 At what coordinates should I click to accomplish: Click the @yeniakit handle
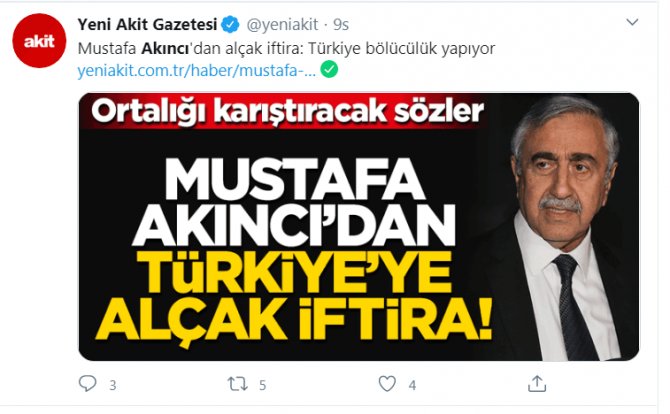pos(282,25)
